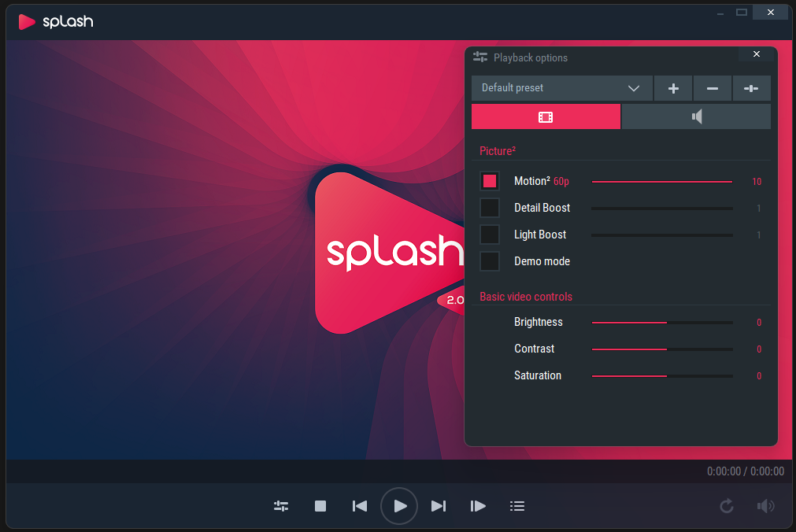This screenshot has height=532, width=796.
Task: Skip to next track
Action: coord(439,506)
